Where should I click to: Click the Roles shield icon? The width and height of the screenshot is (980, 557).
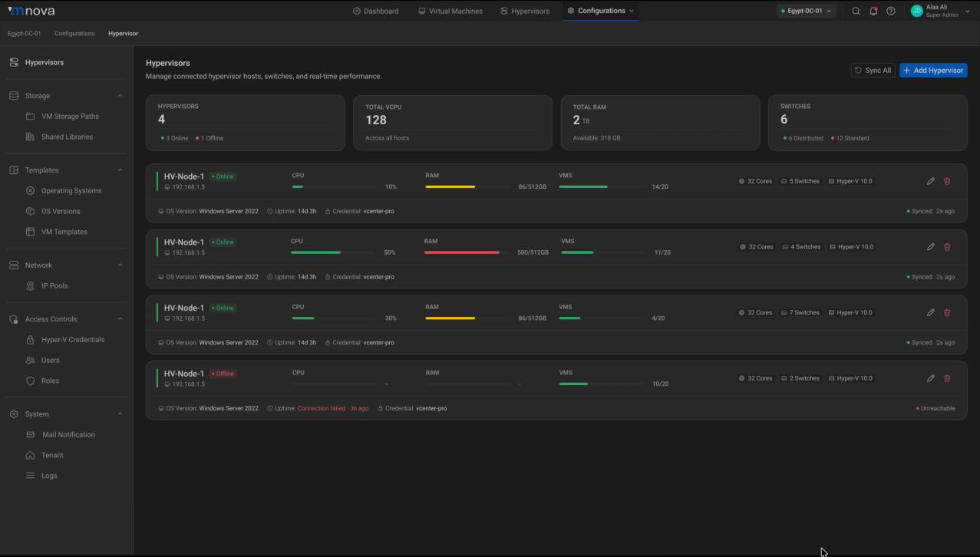tap(31, 381)
